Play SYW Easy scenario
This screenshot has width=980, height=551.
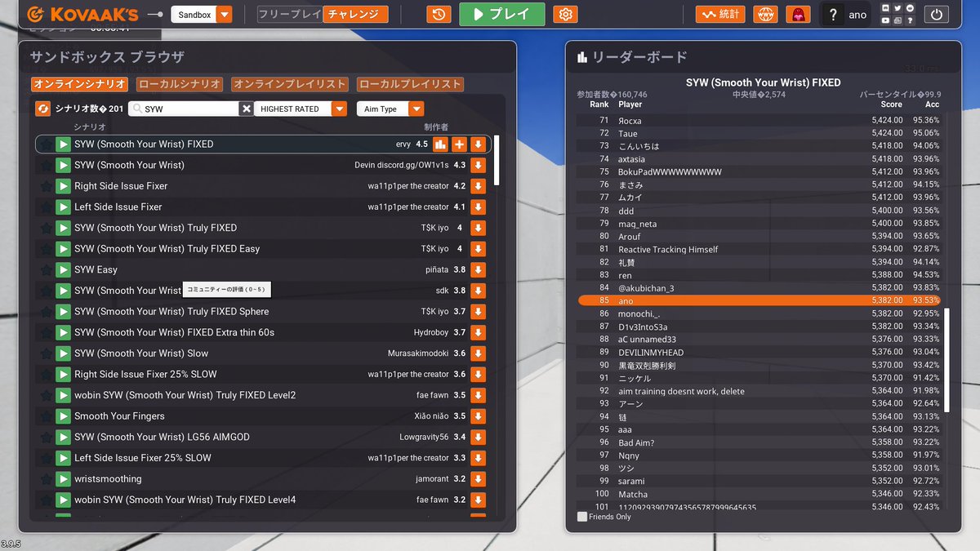[63, 269]
